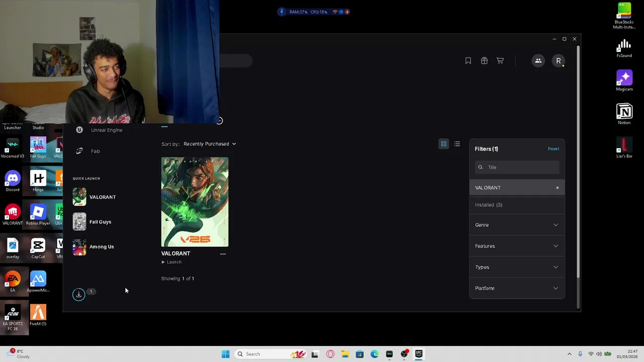This screenshot has width=644, height=362.
Task: Open Discord desktop icon
Action: pos(13,182)
